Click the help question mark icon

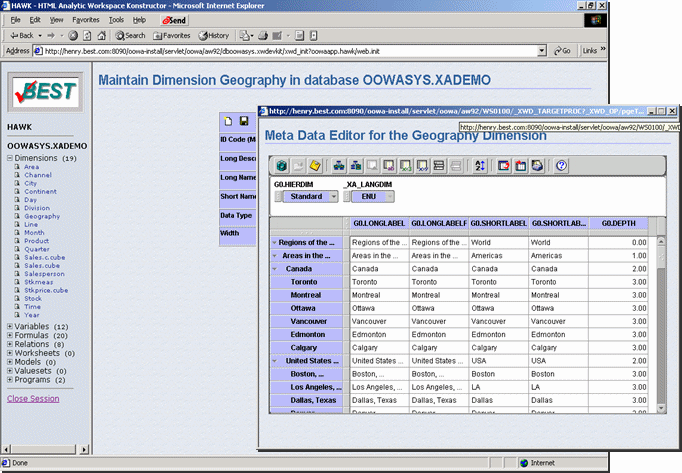pos(562,166)
